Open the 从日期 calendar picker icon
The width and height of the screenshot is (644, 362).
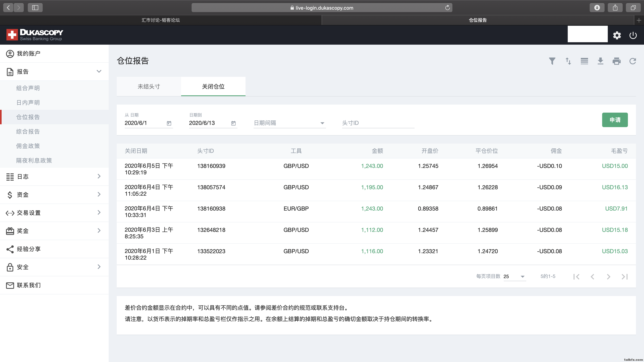[169, 123]
